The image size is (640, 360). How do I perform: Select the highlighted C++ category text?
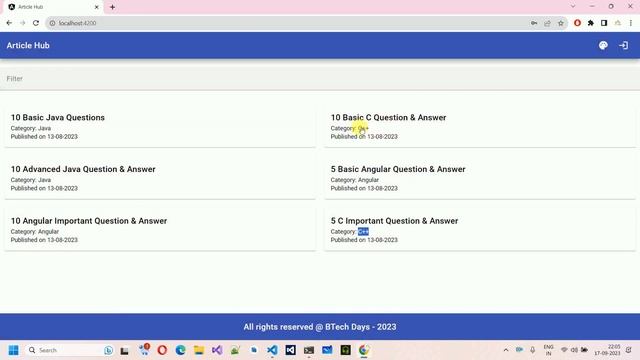coord(363,231)
